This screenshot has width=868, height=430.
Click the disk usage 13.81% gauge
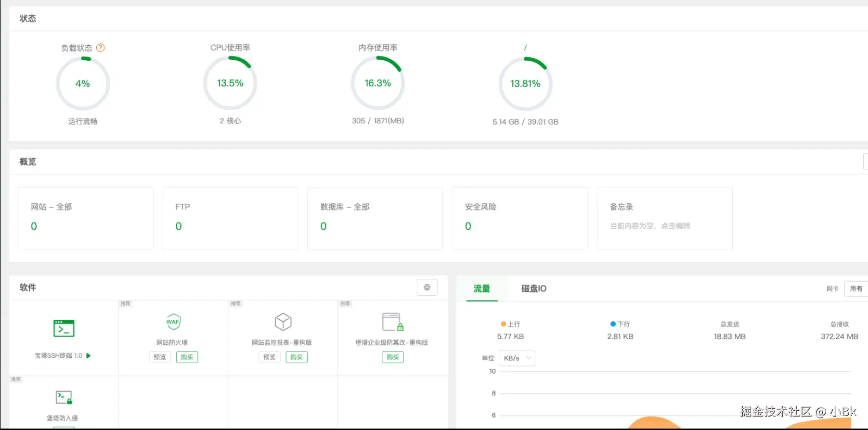[525, 83]
